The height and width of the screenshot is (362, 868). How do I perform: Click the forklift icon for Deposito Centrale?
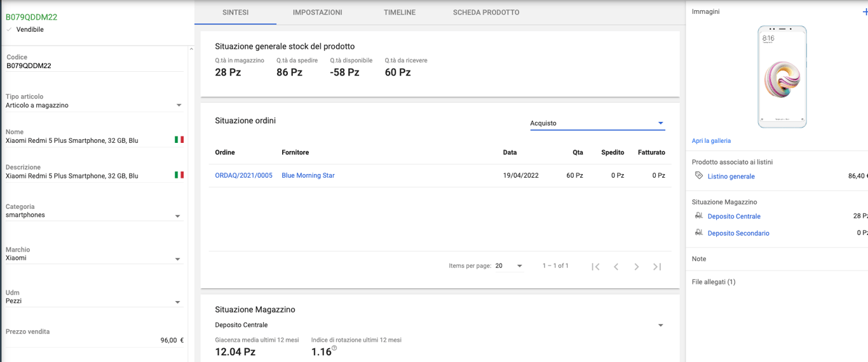pos(699,216)
